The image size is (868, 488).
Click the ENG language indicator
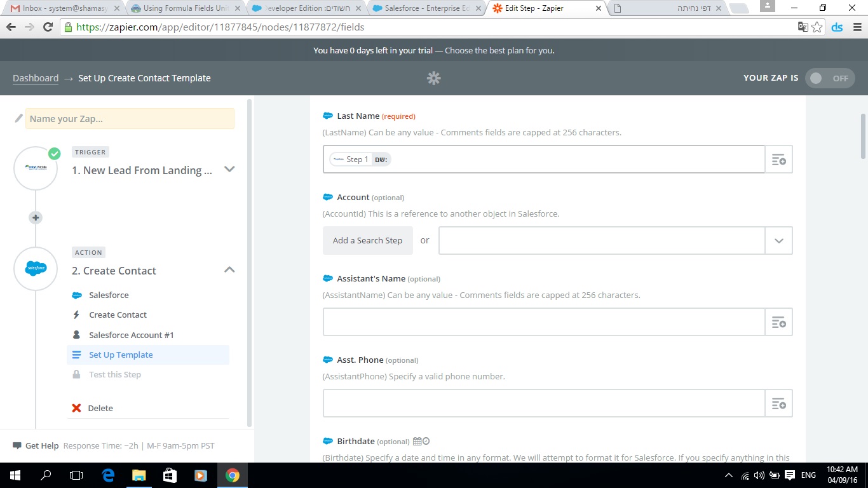tap(808, 475)
